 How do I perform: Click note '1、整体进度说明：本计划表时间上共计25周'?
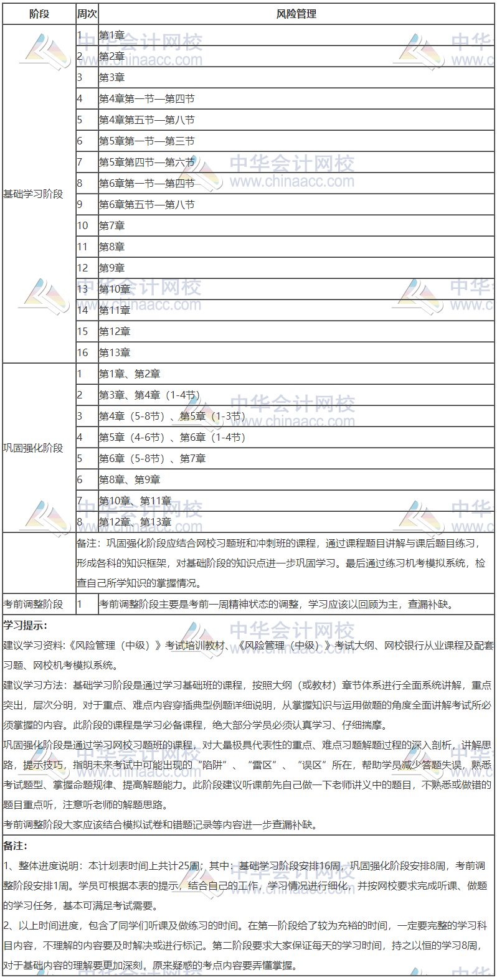pos(245,886)
